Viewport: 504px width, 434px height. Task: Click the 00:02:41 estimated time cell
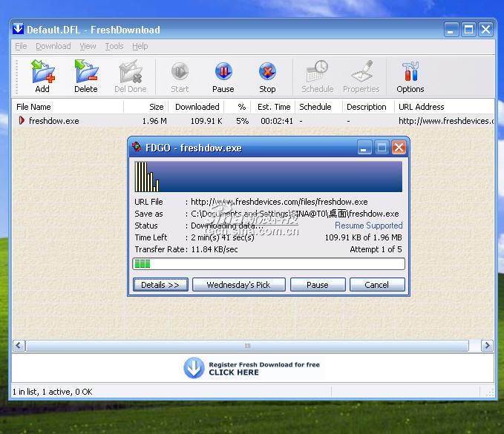coord(277,121)
